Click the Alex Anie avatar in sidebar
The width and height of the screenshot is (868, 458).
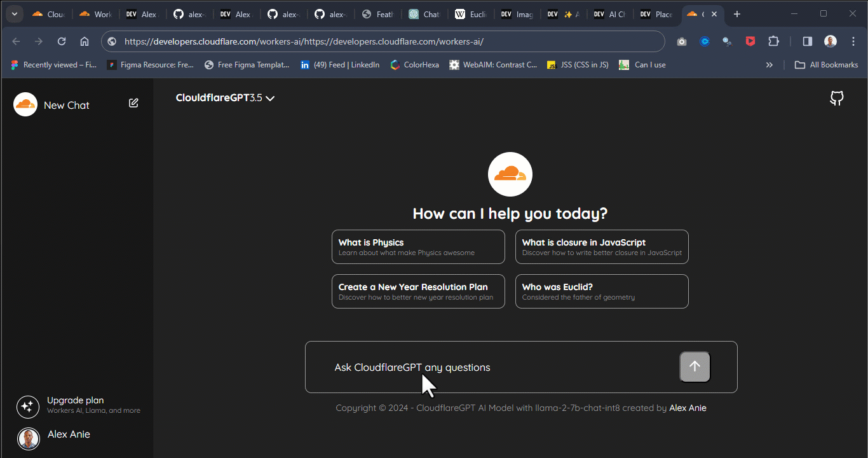tap(28, 439)
